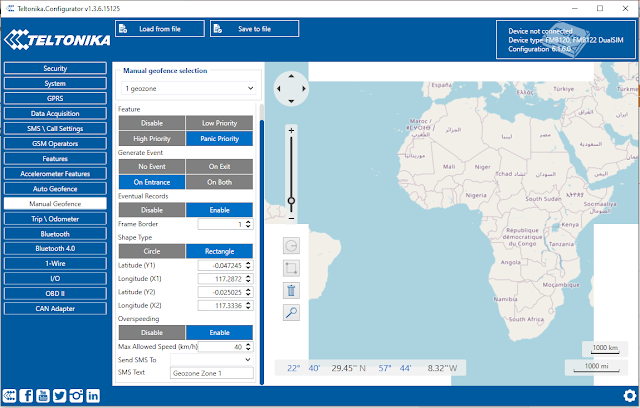The width and height of the screenshot is (640, 408).
Task: Open the GPRS section
Action: click(55, 98)
